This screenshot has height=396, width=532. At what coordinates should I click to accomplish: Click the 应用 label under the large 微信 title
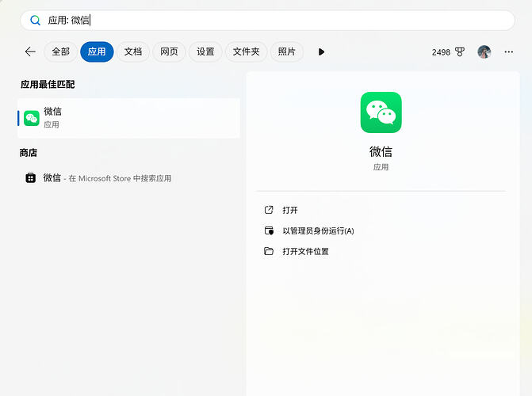[x=381, y=167]
